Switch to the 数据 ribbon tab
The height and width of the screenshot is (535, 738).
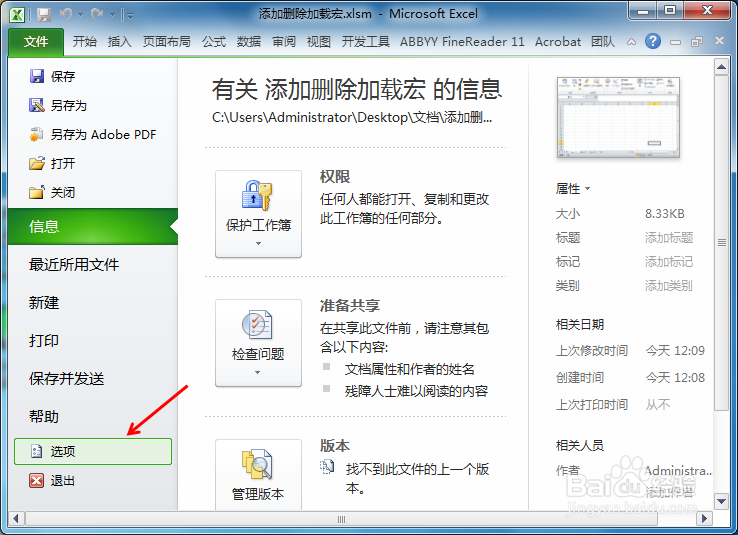249,42
